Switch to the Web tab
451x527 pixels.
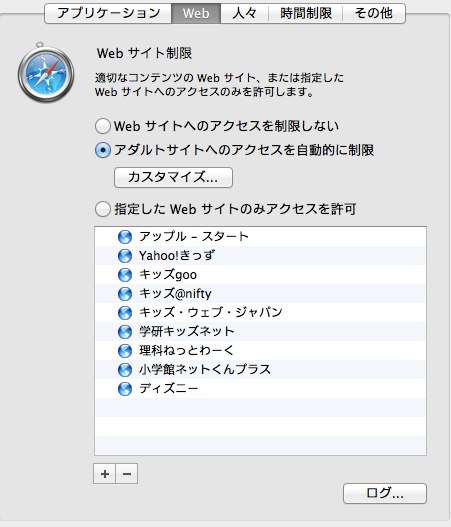coord(196,13)
